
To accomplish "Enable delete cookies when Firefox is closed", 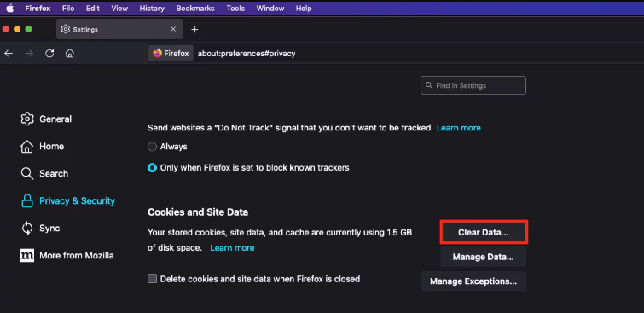I will coord(153,279).
